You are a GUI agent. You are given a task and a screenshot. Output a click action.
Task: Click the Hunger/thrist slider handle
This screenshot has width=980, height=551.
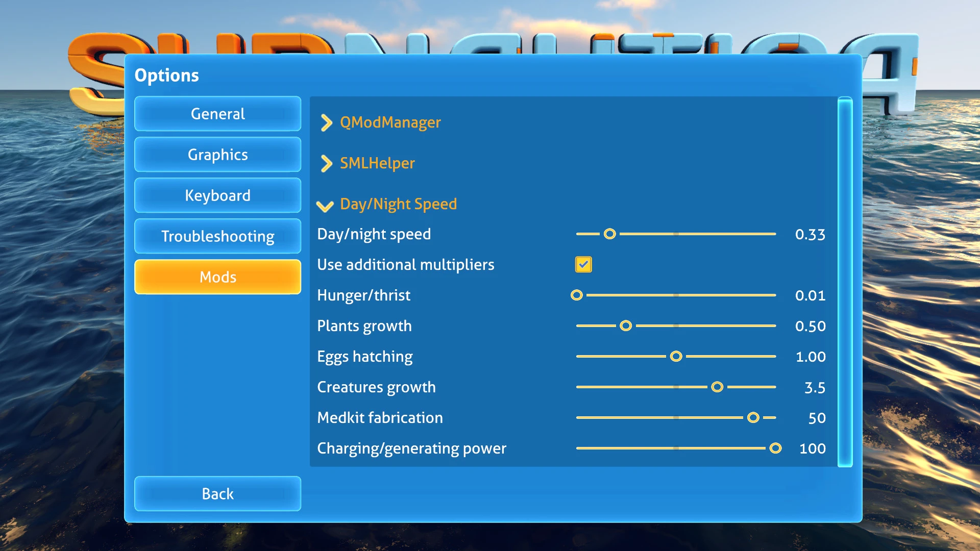point(576,295)
